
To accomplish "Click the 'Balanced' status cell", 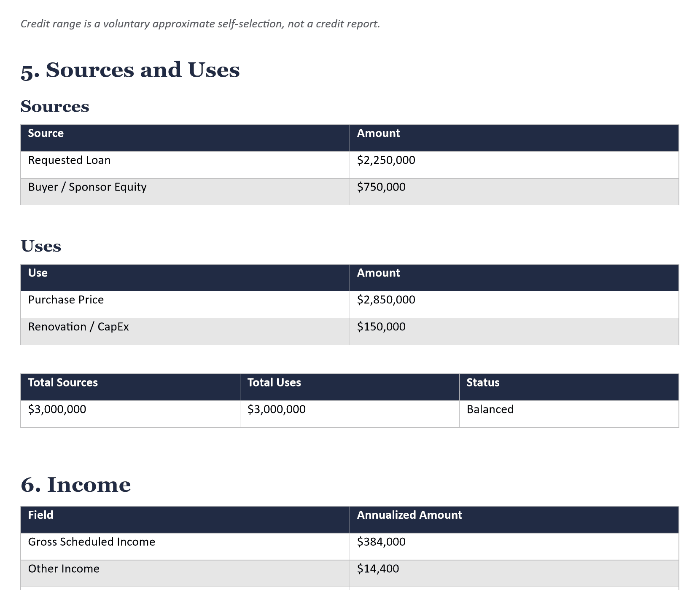I will pos(569,414).
